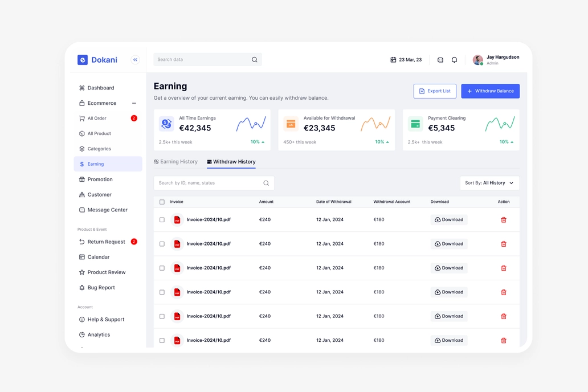Open Analytics in the sidebar

(108, 334)
